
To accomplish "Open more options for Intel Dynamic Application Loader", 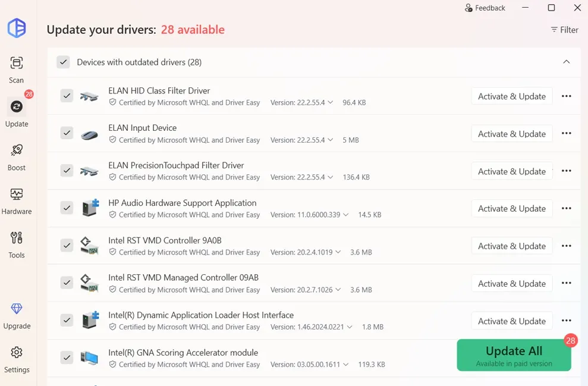I will coord(566,321).
